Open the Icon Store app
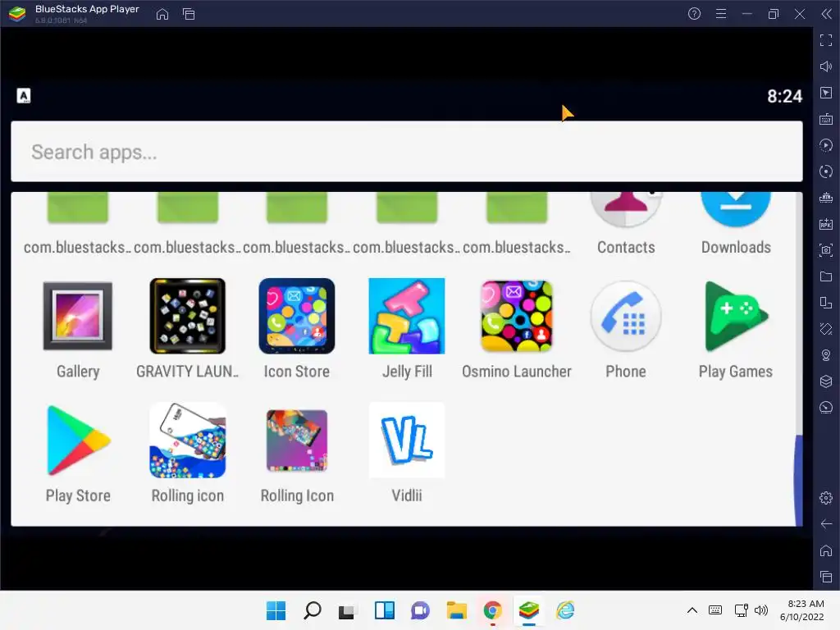This screenshot has height=630, width=840. click(297, 316)
